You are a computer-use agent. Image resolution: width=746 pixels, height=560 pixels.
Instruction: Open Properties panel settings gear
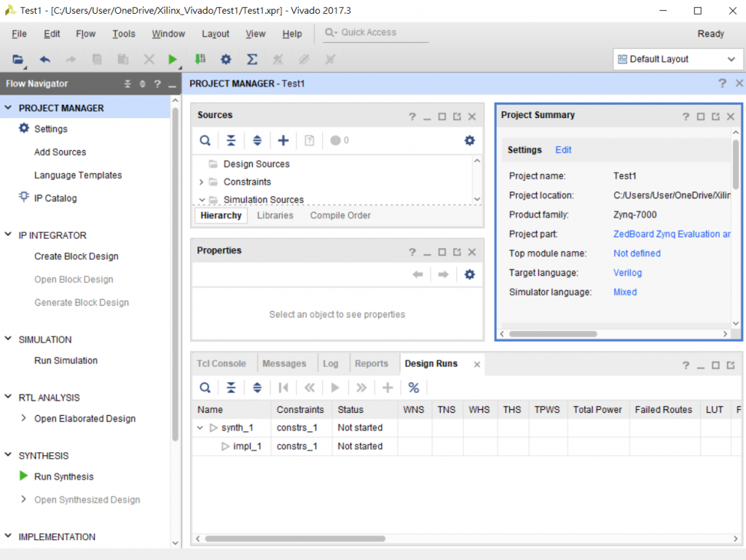pyautogui.click(x=470, y=275)
